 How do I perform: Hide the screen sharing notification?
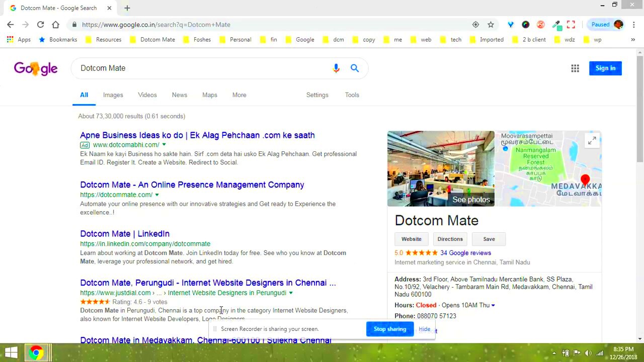[x=425, y=329]
